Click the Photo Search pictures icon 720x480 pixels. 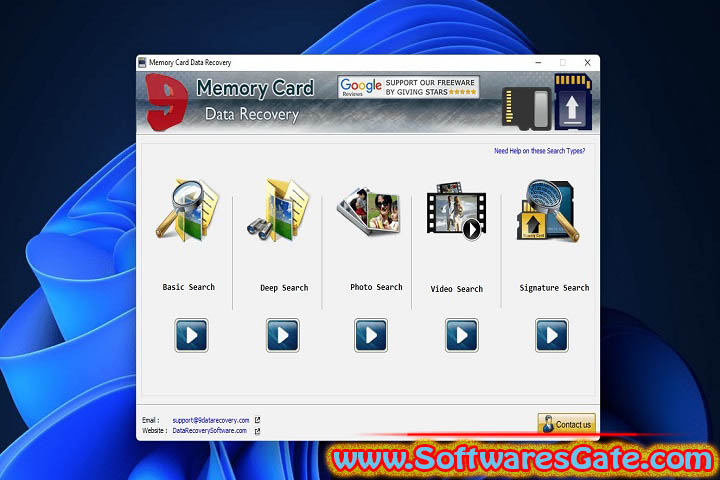pyautogui.click(x=368, y=211)
